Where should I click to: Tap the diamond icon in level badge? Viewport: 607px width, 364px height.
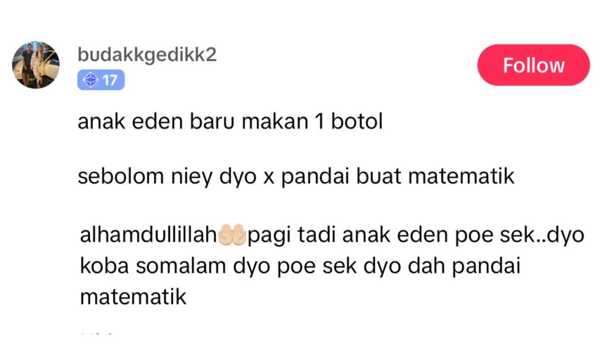click(91, 80)
